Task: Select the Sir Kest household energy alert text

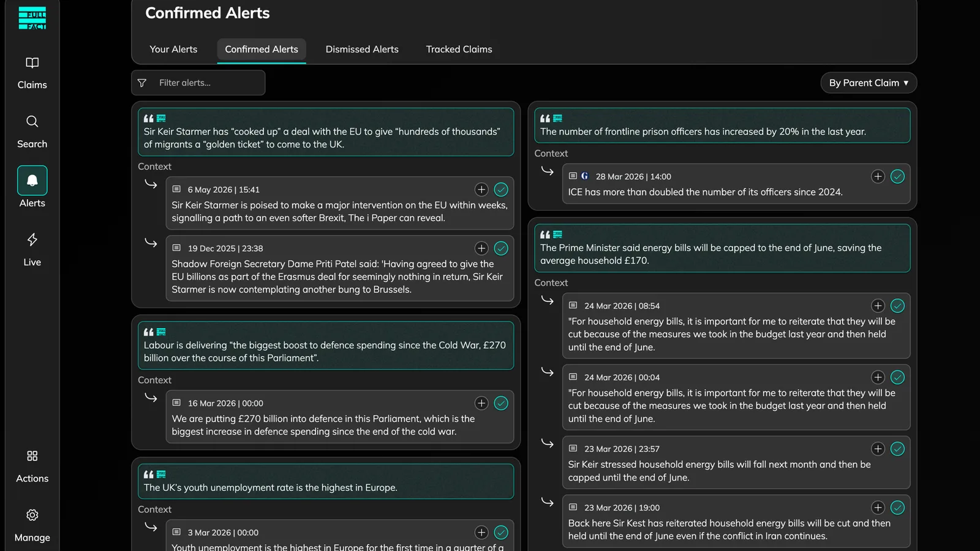Action: (729, 530)
